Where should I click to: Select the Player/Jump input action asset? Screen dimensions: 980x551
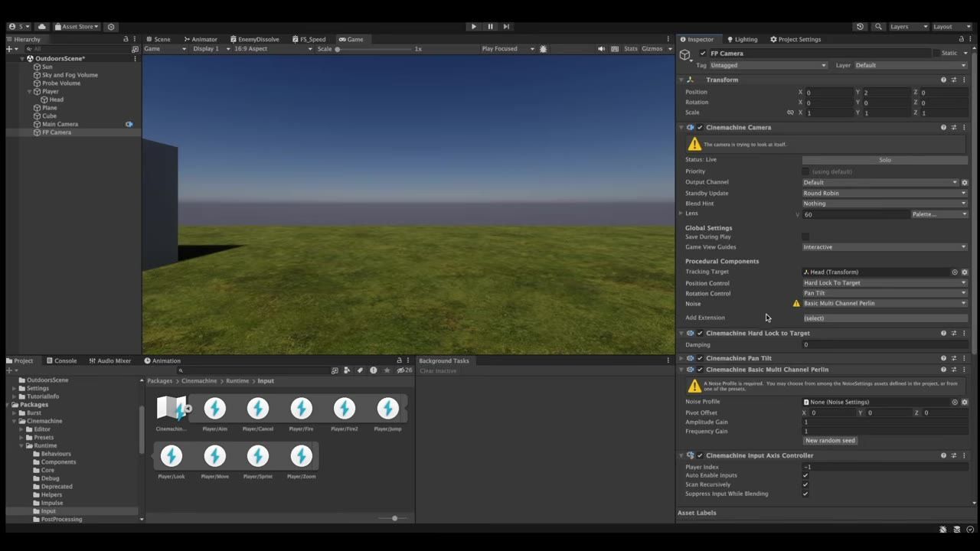388,414
